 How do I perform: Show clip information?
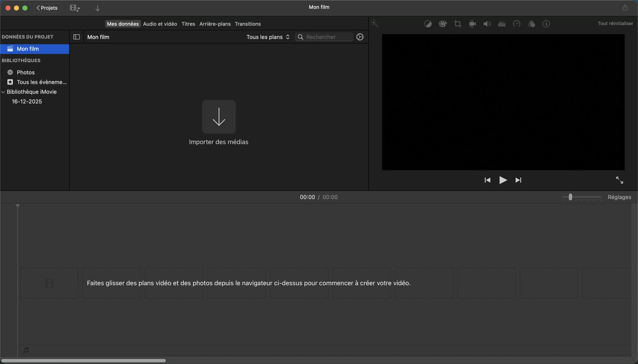pyautogui.click(x=546, y=24)
